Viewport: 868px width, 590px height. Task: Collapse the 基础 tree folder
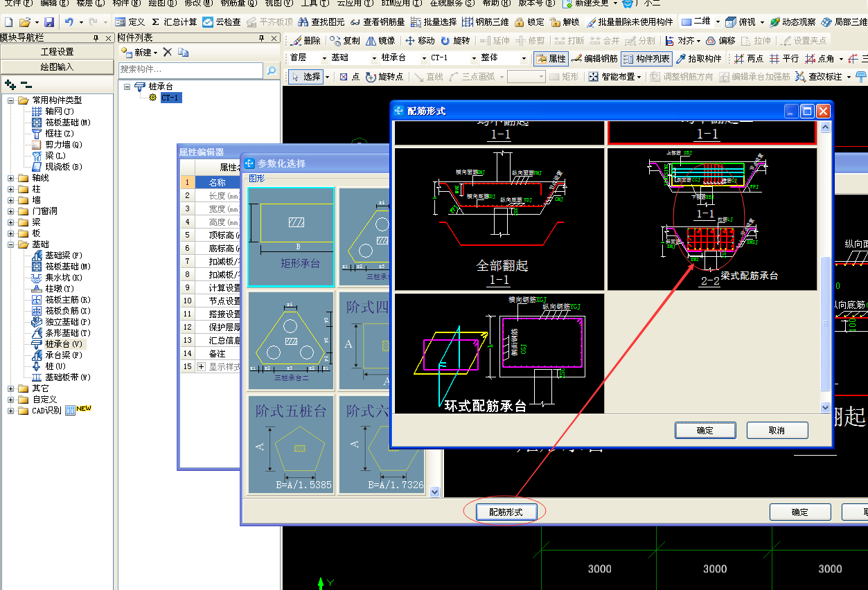[x=11, y=244]
